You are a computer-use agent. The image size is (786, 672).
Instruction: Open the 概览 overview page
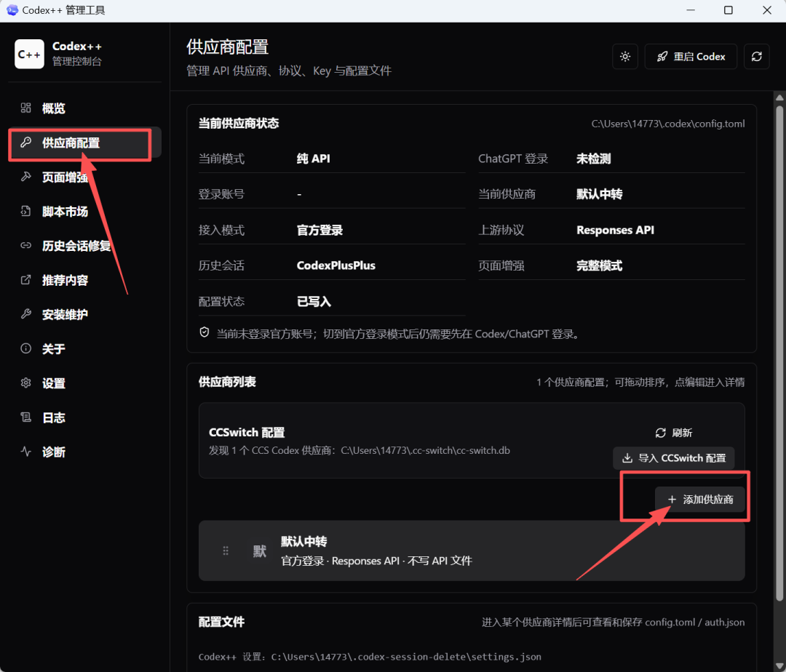pyautogui.click(x=84, y=108)
